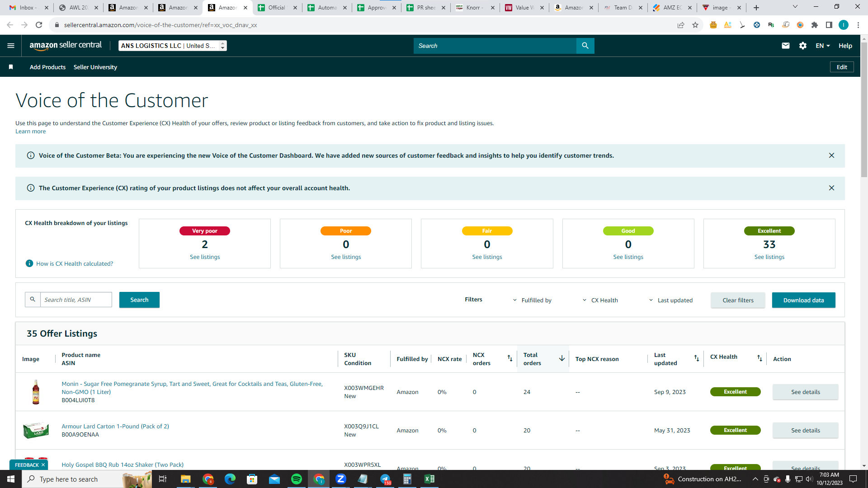This screenshot has width=868, height=488.
Task: Open the messages envelope icon
Action: point(786,46)
